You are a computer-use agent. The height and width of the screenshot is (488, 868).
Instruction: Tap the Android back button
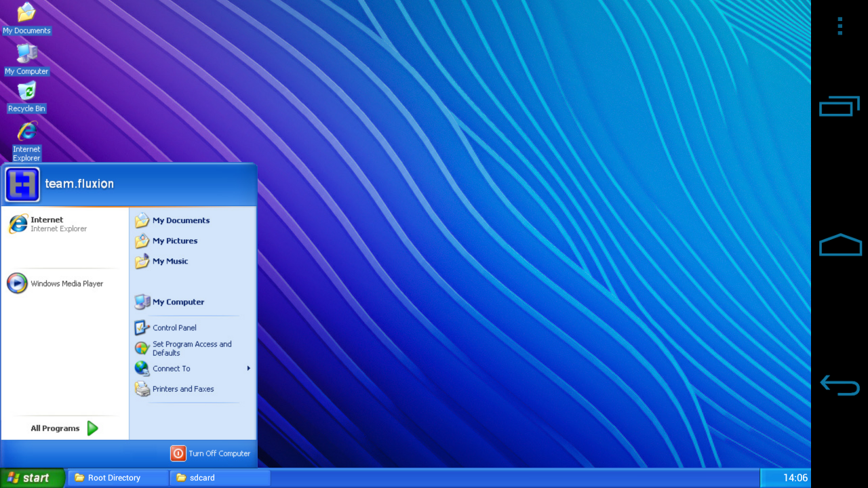[x=840, y=385]
